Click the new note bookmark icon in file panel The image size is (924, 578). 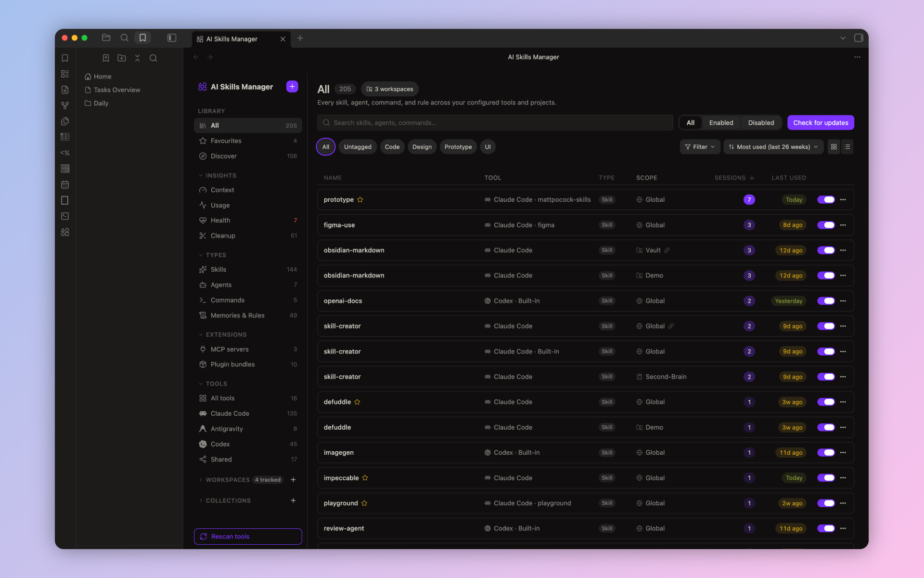106,58
